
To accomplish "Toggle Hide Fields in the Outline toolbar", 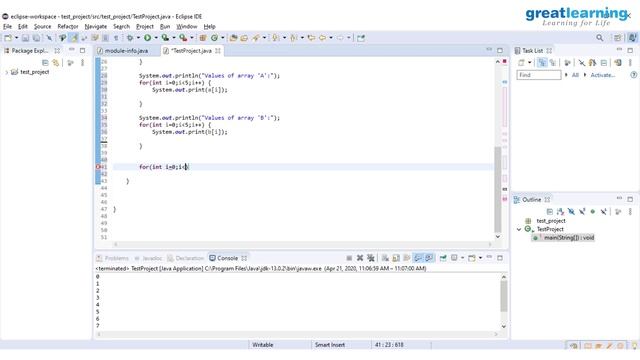I will (571, 211).
